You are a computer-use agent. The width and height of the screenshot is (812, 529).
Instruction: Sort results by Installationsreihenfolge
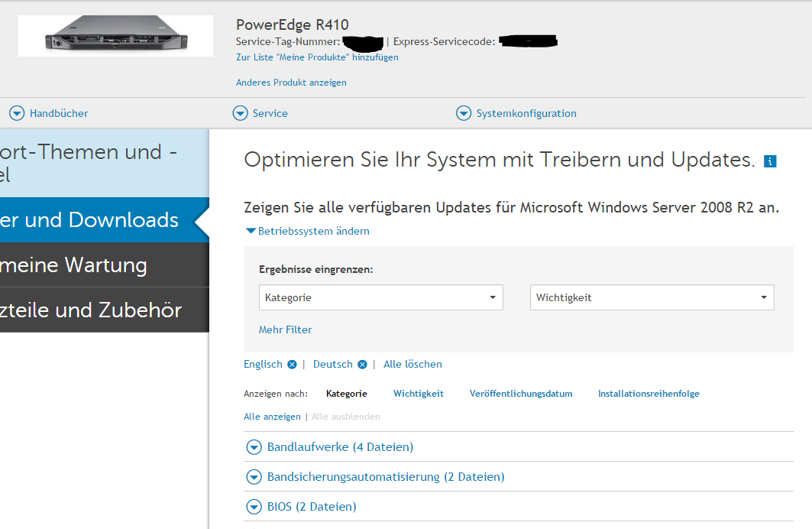click(x=649, y=394)
